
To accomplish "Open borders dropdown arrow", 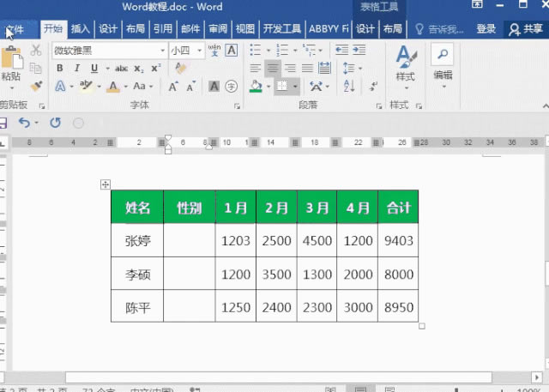I will (295, 87).
